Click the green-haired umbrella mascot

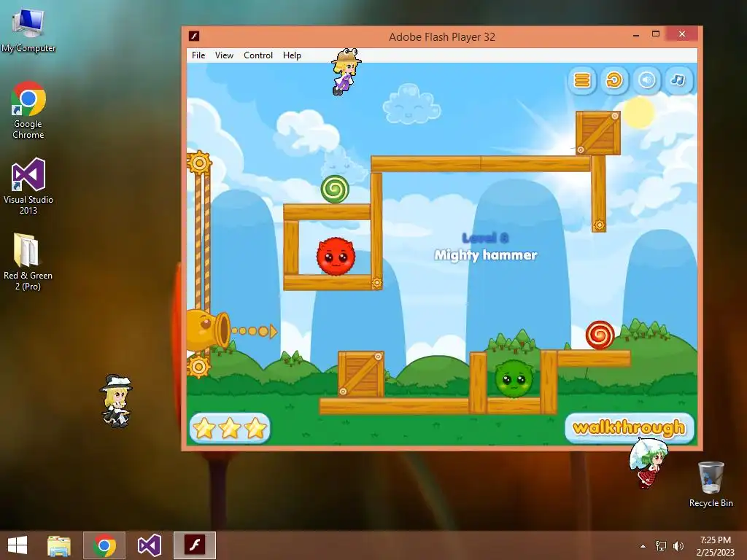tap(648, 463)
